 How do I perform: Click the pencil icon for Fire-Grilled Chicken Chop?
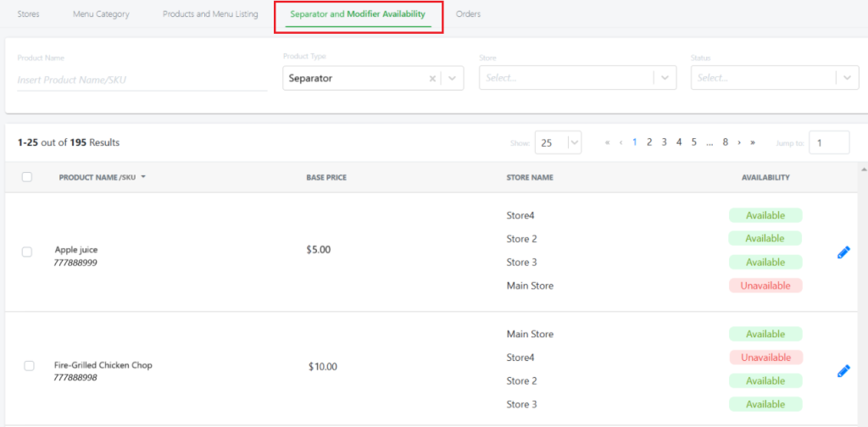click(843, 370)
